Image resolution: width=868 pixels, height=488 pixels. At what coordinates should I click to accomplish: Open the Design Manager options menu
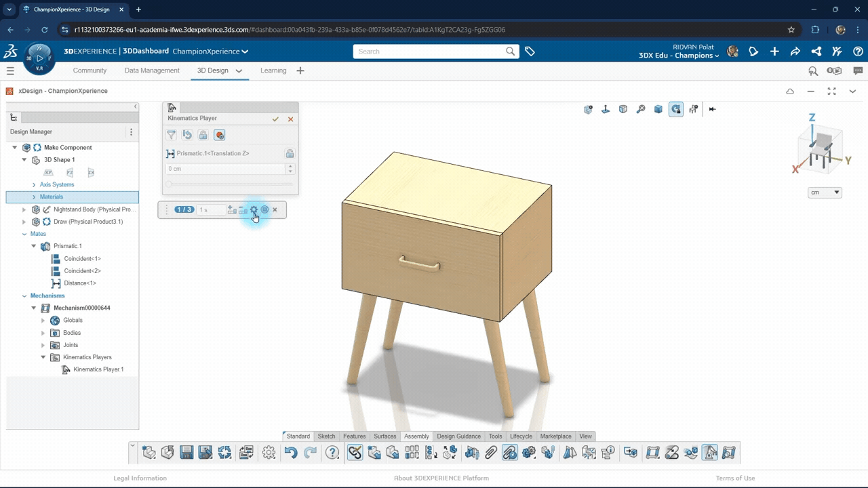[x=131, y=132]
